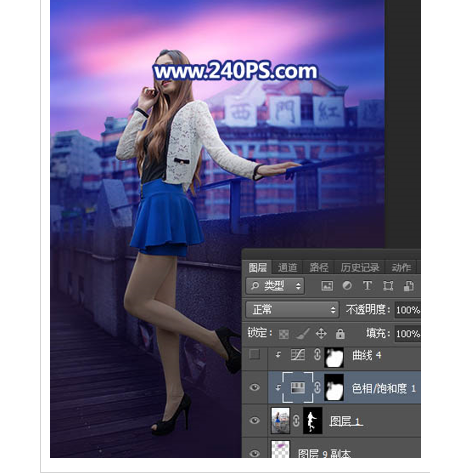Click the mask link icon on 曲线 4
The image size is (451, 473).
pos(317,355)
